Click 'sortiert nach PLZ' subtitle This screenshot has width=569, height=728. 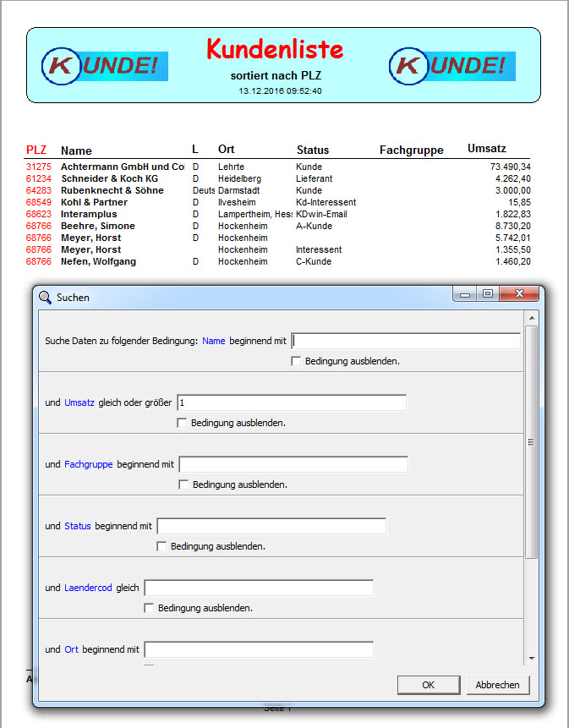click(x=276, y=76)
